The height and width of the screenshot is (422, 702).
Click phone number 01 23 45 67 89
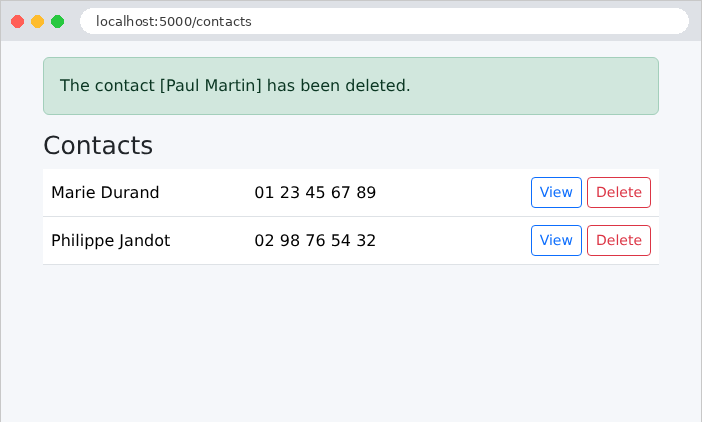pos(315,192)
